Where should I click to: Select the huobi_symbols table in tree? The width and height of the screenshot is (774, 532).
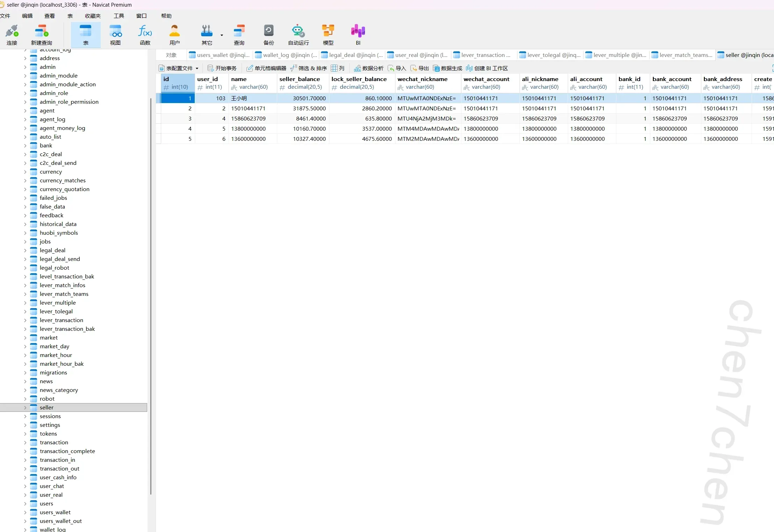[59, 233]
